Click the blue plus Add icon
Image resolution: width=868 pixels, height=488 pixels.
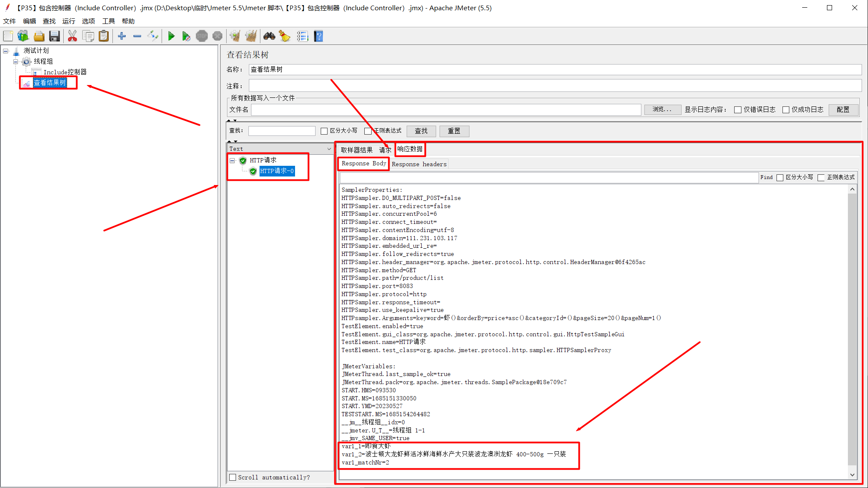(x=122, y=36)
